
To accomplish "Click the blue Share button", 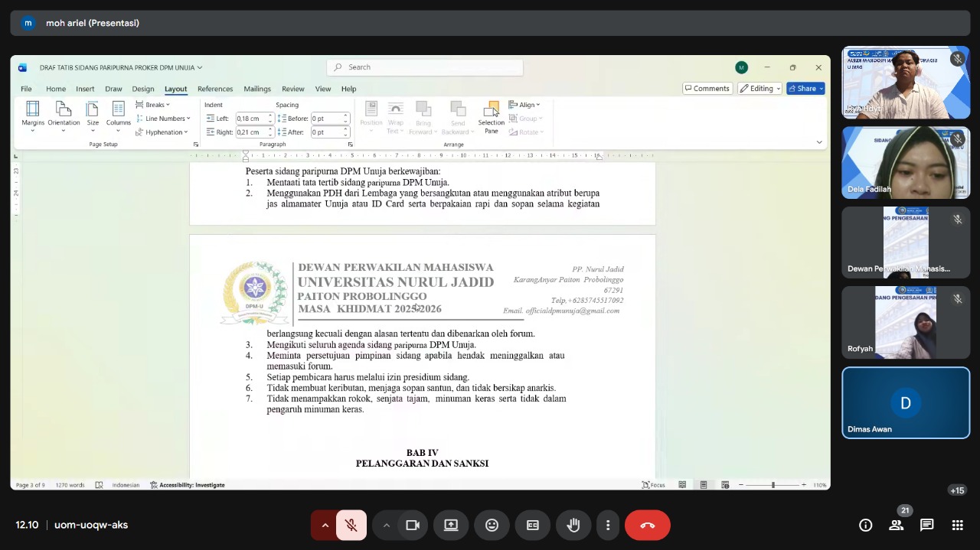I will coord(805,89).
